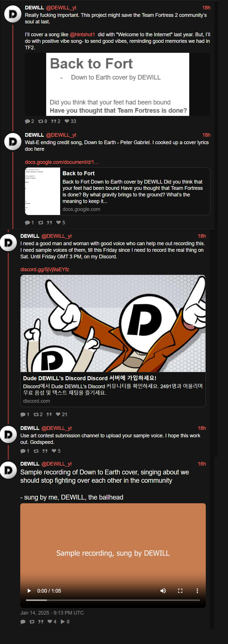228x644 pixels.
Task: Open the Back to Fort Google Docs card
Action: pyautogui.click(x=117, y=191)
